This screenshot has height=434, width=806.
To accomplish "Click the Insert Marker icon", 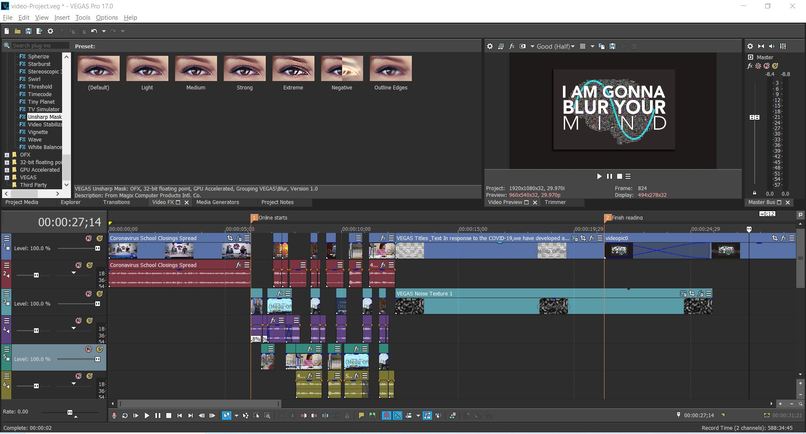I will [361, 415].
